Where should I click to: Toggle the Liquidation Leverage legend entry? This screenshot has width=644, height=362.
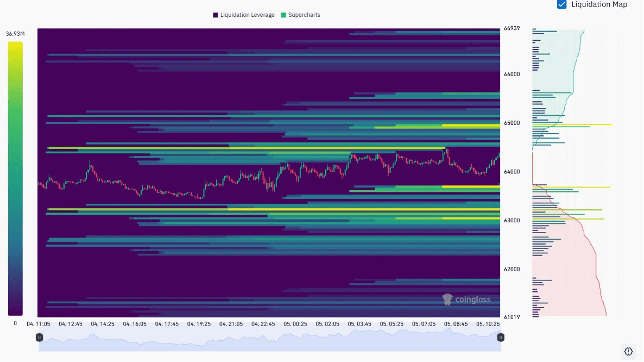[244, 15]
